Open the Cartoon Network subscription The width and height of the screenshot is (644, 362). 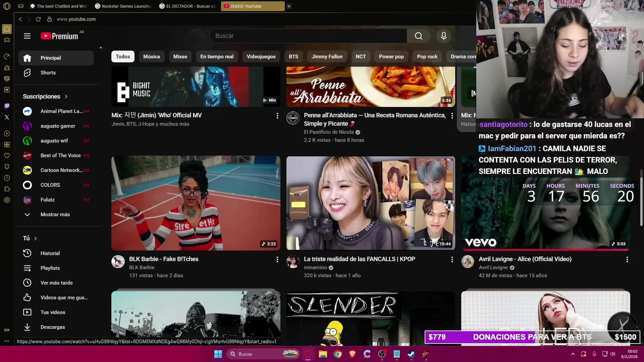[56, 170]
